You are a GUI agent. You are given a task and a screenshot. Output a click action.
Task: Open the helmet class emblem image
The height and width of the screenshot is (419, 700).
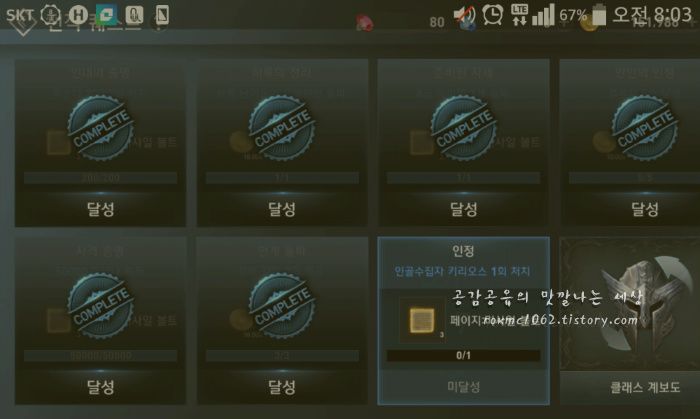[x=629, y=304]
